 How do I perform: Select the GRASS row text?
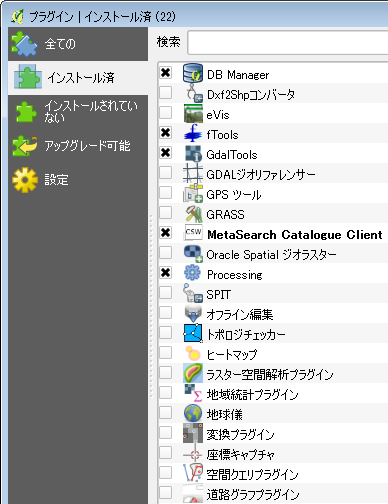(225, 215)
